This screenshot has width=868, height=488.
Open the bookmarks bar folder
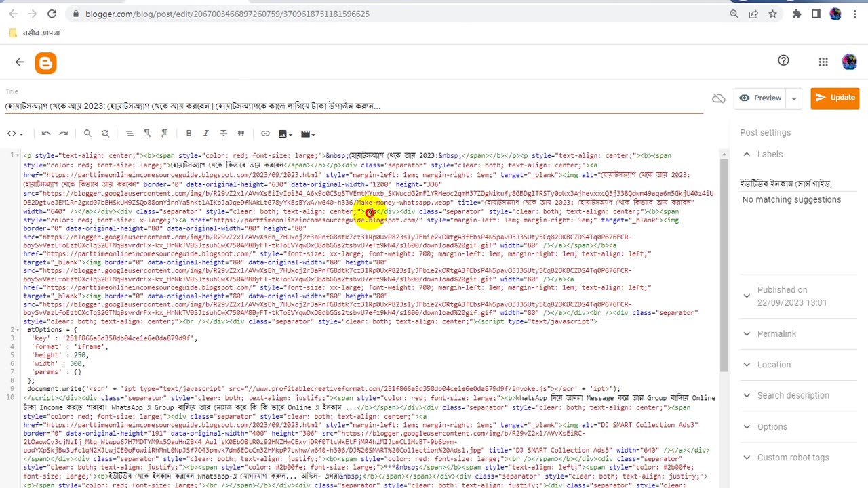[35, 33]
